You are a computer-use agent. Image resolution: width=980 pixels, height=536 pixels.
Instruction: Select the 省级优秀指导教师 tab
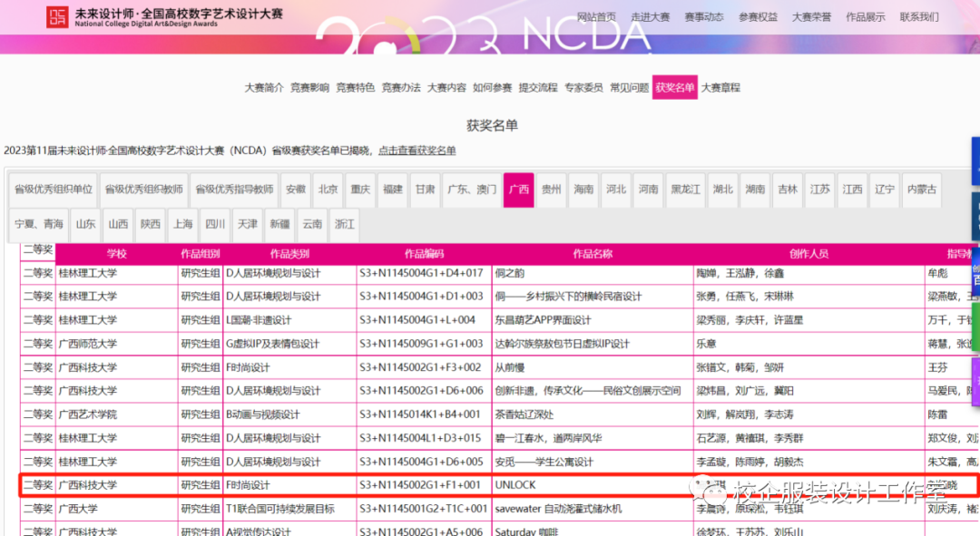coord(234,190)
